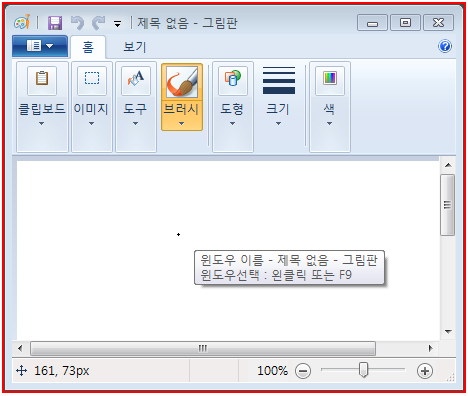Click the 이미지 dashed selection icon
This screenshot has height=396, width=468.
click(92, 80)
